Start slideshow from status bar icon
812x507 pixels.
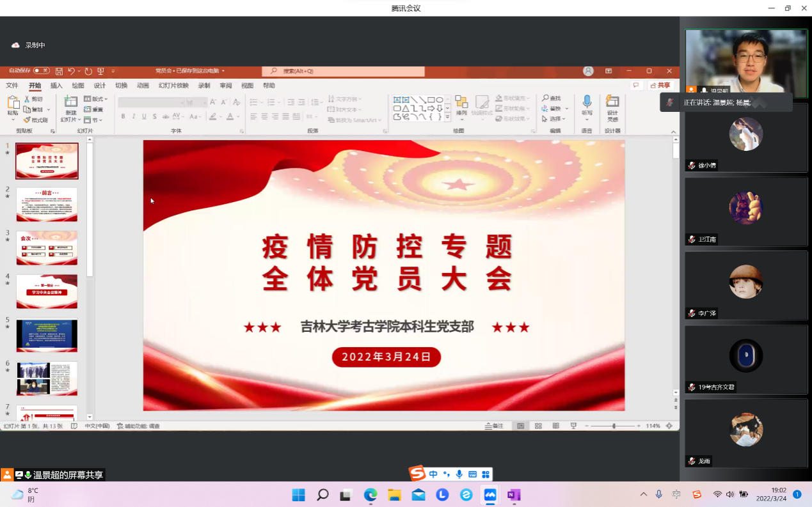(x=573, y=426)
